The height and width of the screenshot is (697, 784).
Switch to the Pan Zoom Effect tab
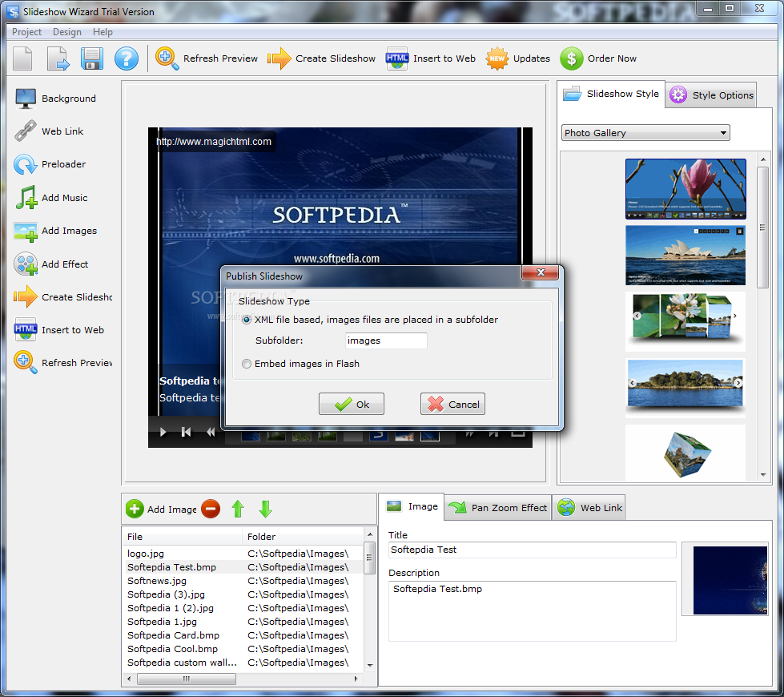[x=498, y=508]
